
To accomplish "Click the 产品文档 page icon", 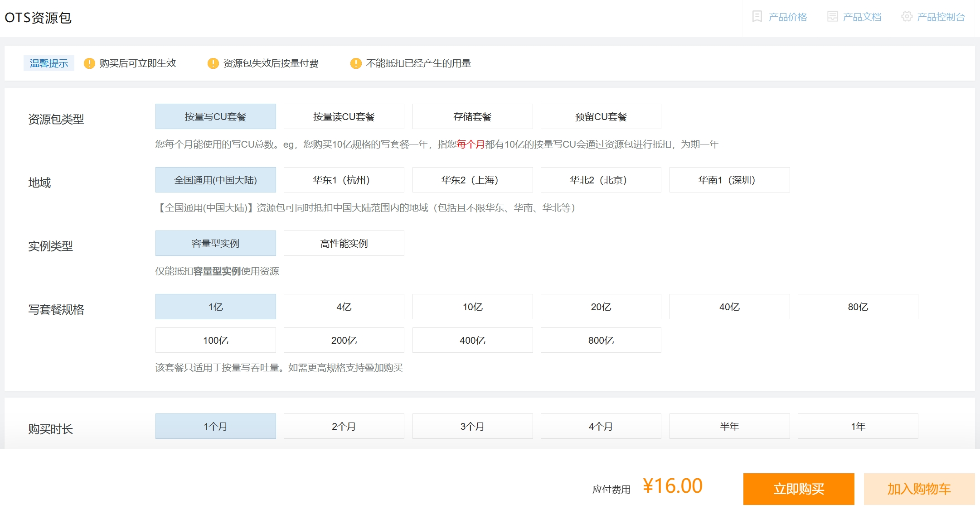I will [832, 17].
